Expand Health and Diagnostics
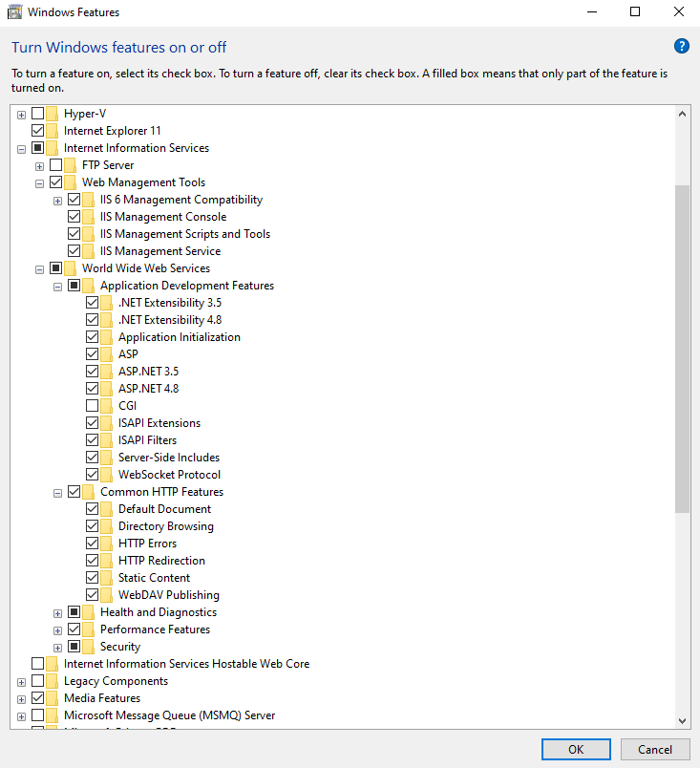The width and height of the screenshot is (700, 768). click(57, 613)
